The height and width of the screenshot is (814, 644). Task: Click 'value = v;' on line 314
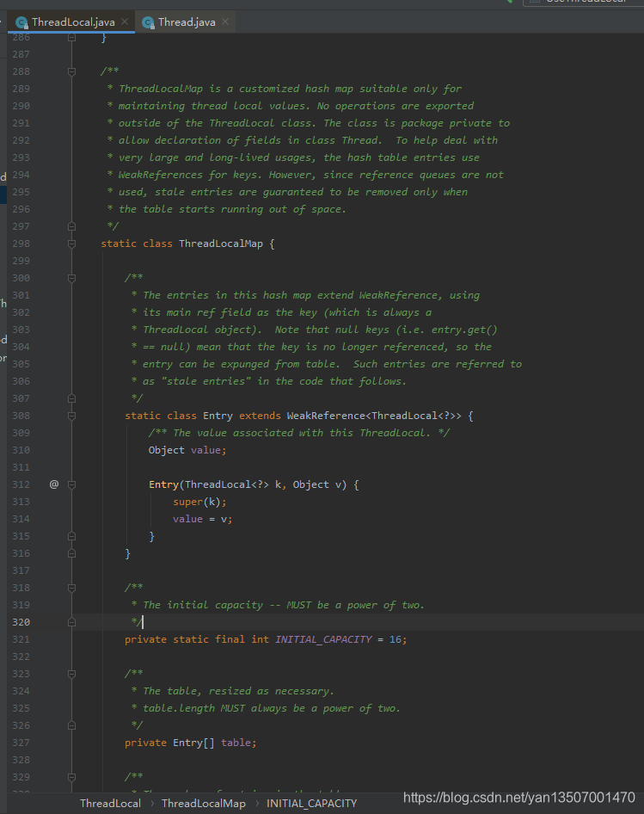(203, 519)
